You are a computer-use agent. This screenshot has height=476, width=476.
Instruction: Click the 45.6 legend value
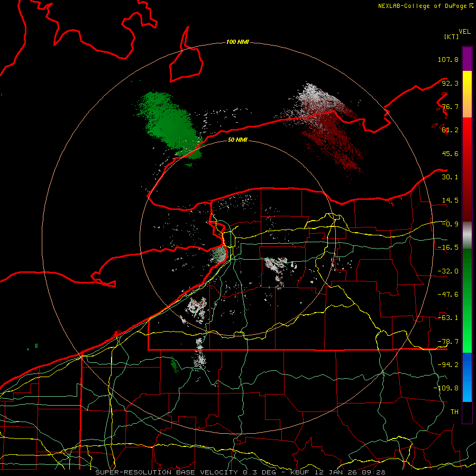tap(450, 153)
